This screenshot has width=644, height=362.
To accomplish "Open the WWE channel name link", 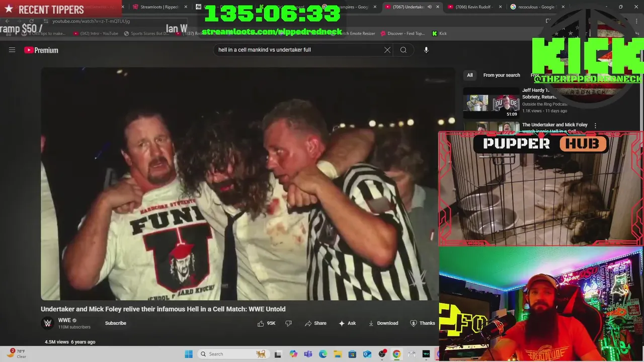I will [64, 320].
